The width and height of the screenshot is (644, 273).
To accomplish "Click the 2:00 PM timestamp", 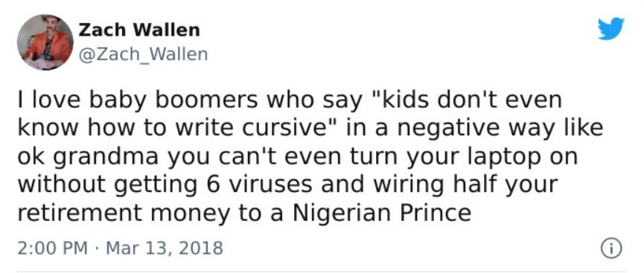I will click(x=53, y=248).
